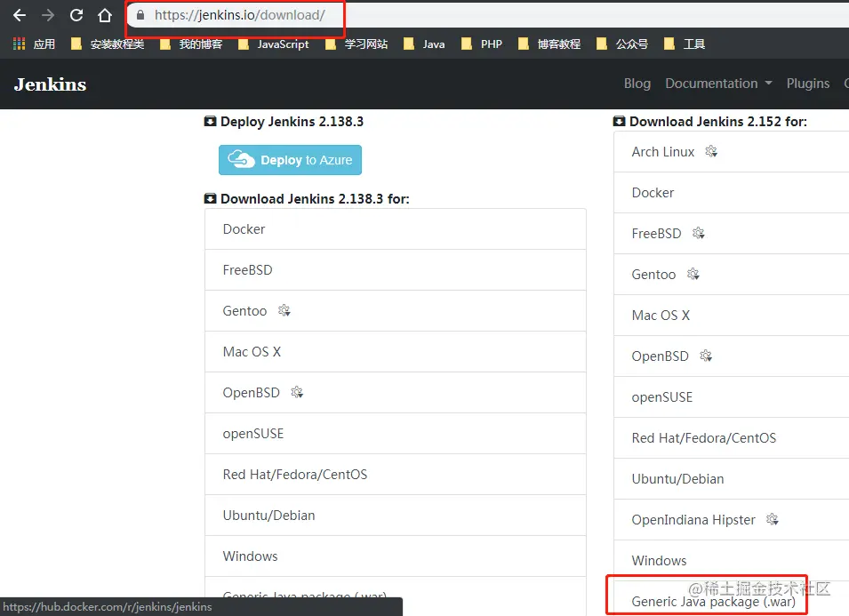
Task: Open the 工具 bookmark folder
Action: tap(684, 44)
